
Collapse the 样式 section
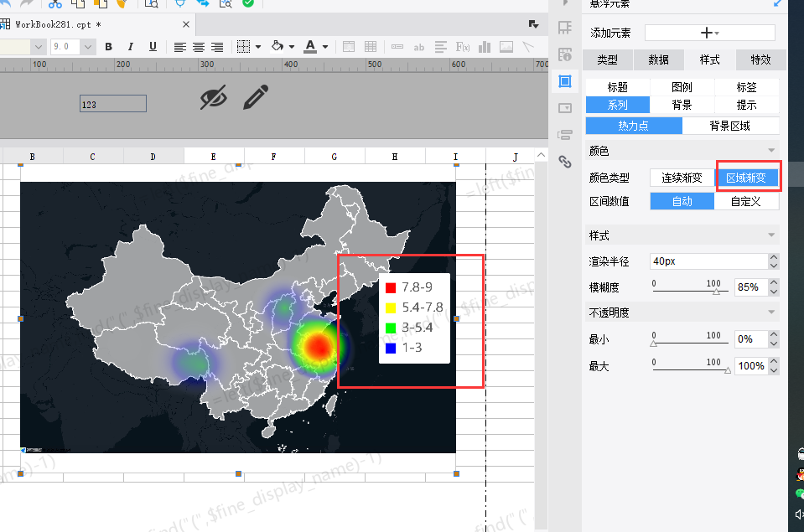tap(771, 235)
